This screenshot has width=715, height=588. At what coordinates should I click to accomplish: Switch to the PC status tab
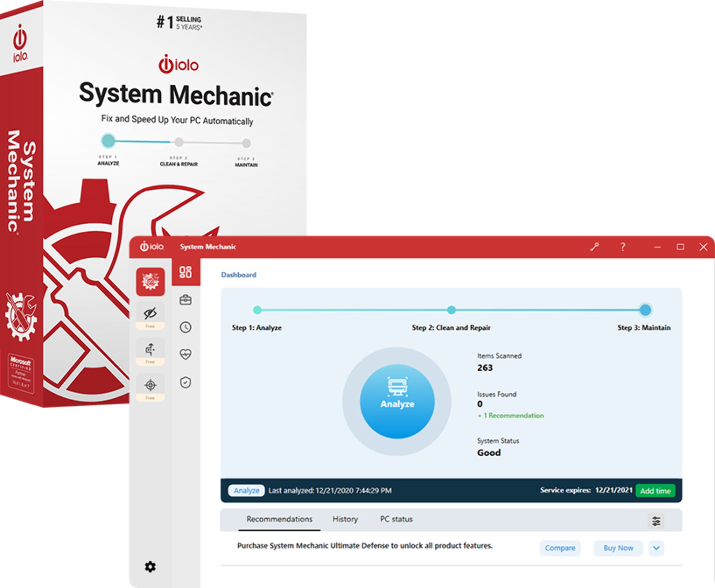point(396,519)
